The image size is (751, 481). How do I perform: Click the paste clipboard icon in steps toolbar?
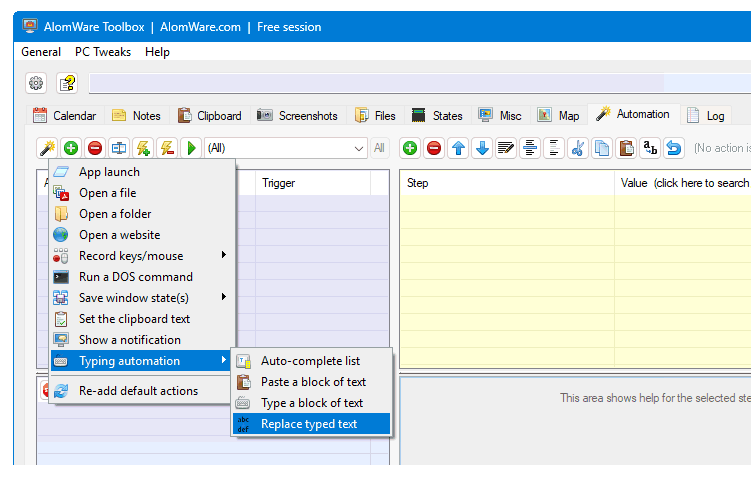click(626, 148)
